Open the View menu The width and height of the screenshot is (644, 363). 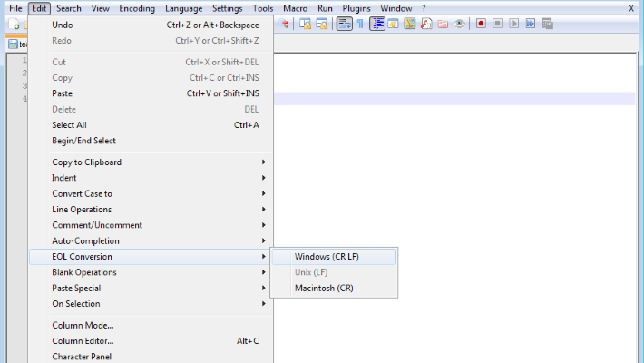coord(100,8)
